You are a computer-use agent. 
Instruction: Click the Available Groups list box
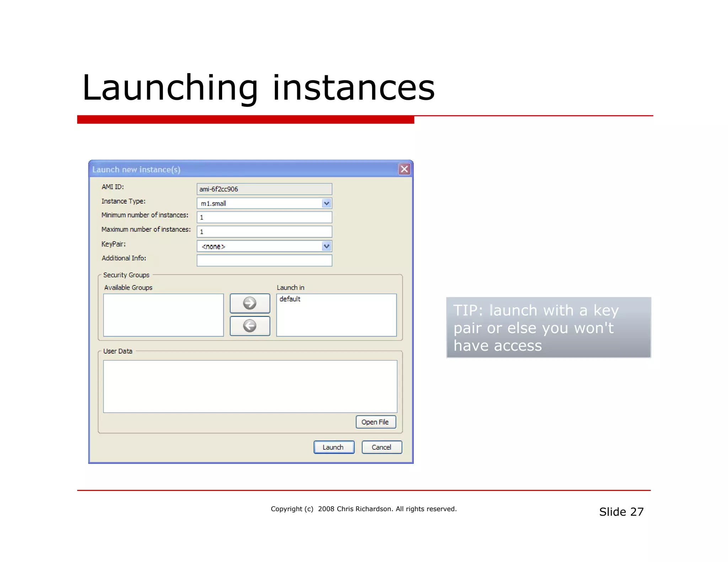pos(164,315)
